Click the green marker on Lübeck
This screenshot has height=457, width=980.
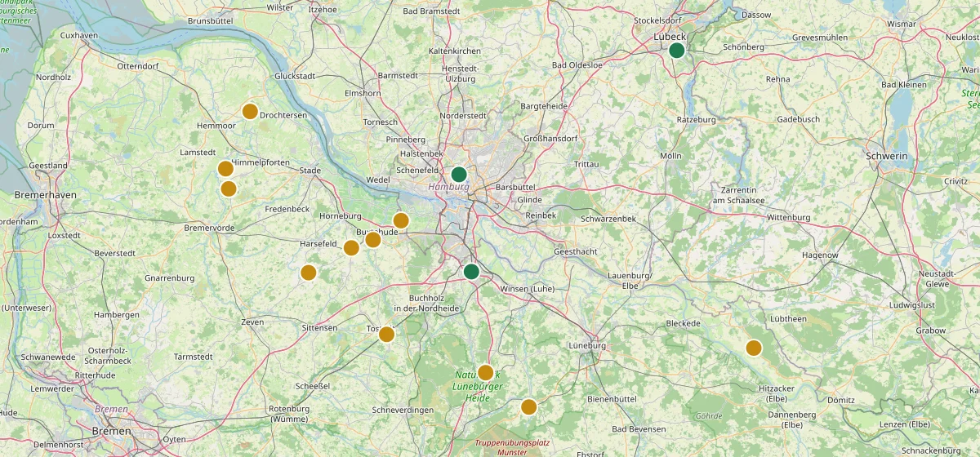pyautogui.click(x=676, y=51)
